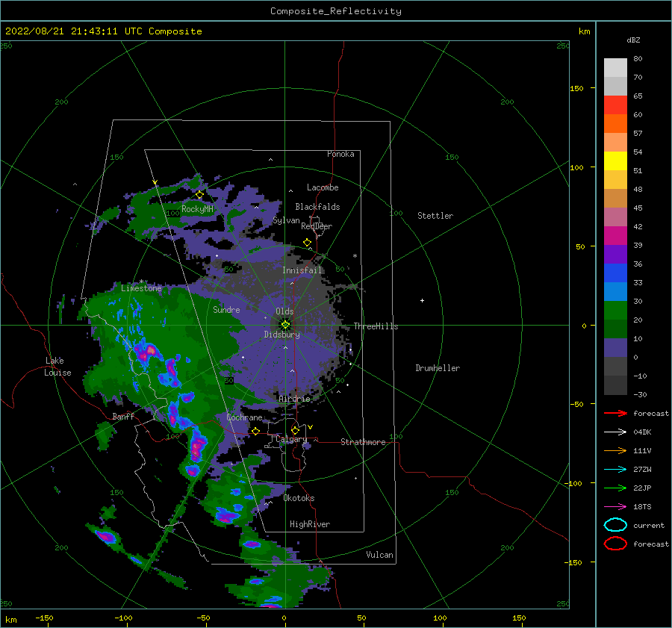Click the Olds label

tap(284, 311)
